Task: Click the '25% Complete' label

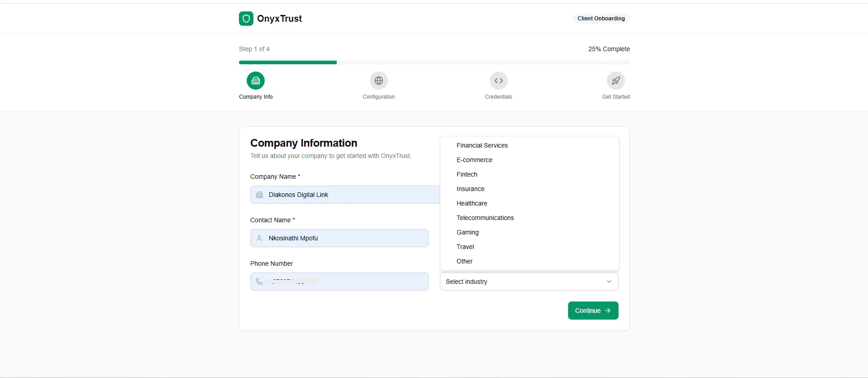Action: tap(609, 49)
